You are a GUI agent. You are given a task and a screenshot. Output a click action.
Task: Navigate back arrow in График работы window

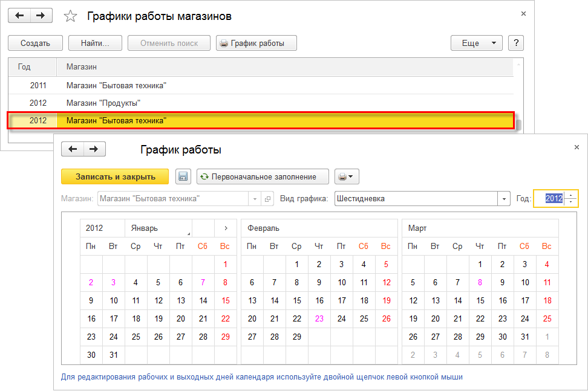coord(73,149)
